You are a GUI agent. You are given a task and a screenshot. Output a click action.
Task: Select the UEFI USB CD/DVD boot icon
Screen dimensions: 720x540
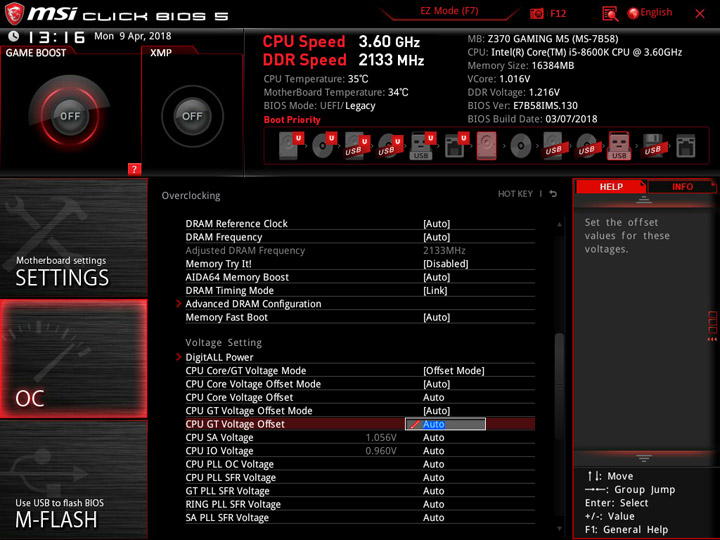click(390, 146)
